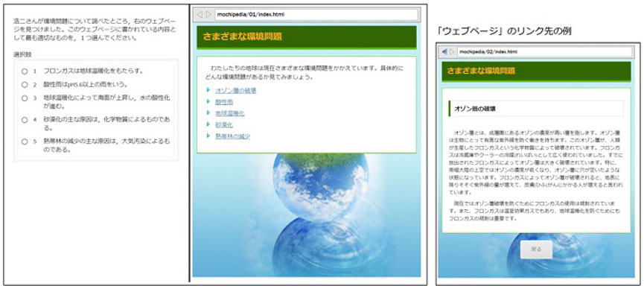644x286 pixels.
Task: Click the mochipedia/01/index.html address bar
Action: [316, 14]
